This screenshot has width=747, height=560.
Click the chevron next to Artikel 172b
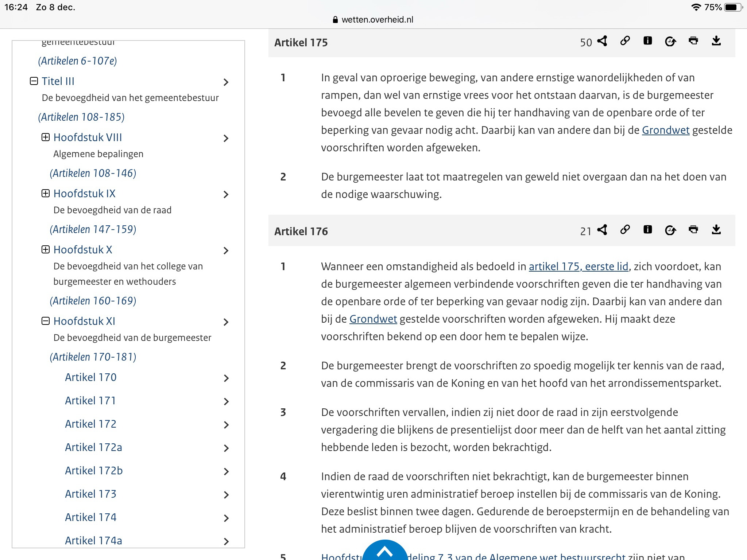coord(226,471)
